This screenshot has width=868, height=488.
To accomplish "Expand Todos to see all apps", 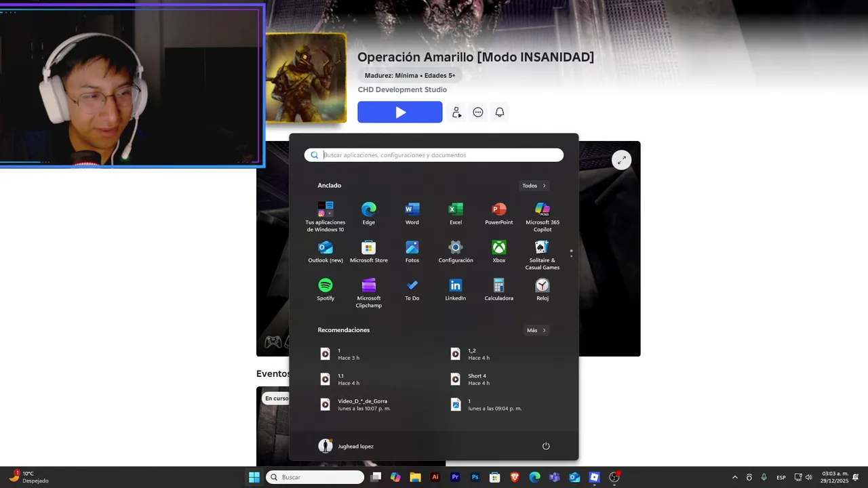I will point(534,186).
